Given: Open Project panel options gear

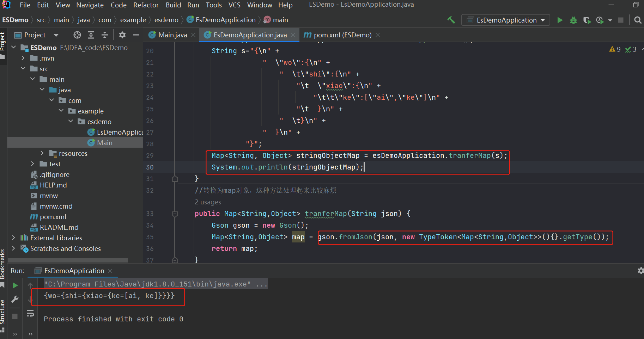Looking at the screenshot, I should click(x=122, y=35).
